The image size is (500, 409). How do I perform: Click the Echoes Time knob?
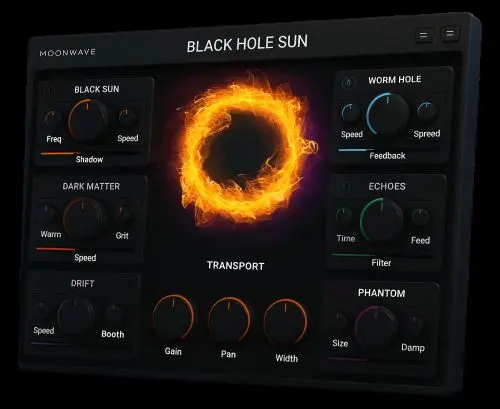click(344, 217)
